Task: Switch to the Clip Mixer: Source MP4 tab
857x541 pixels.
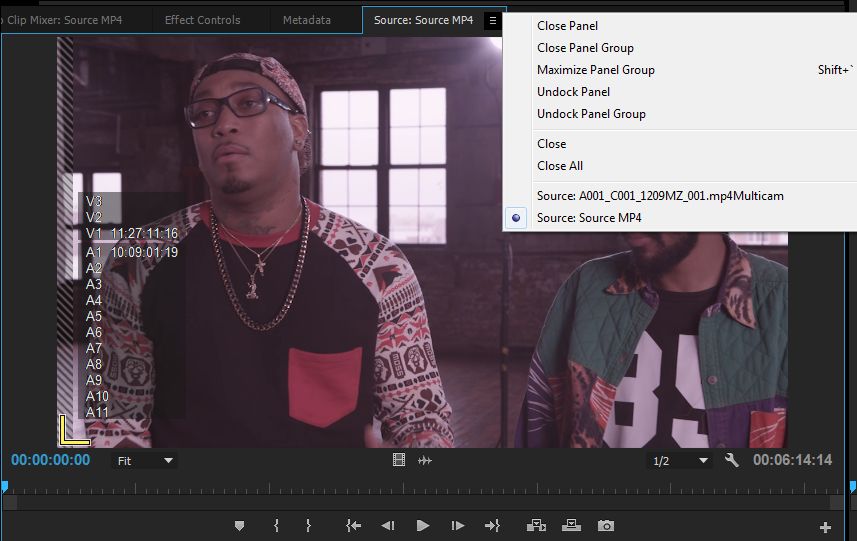Action: [64, 20]
